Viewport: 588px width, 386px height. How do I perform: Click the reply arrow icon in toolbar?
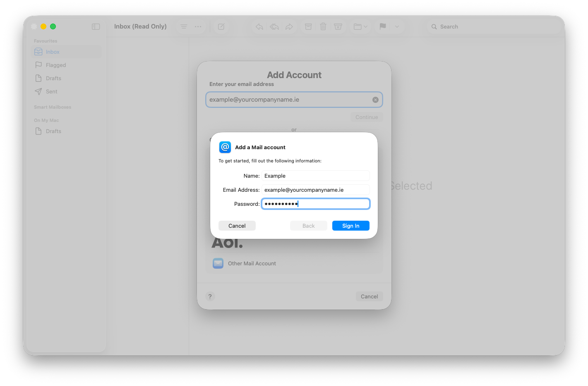pos(259,26)
